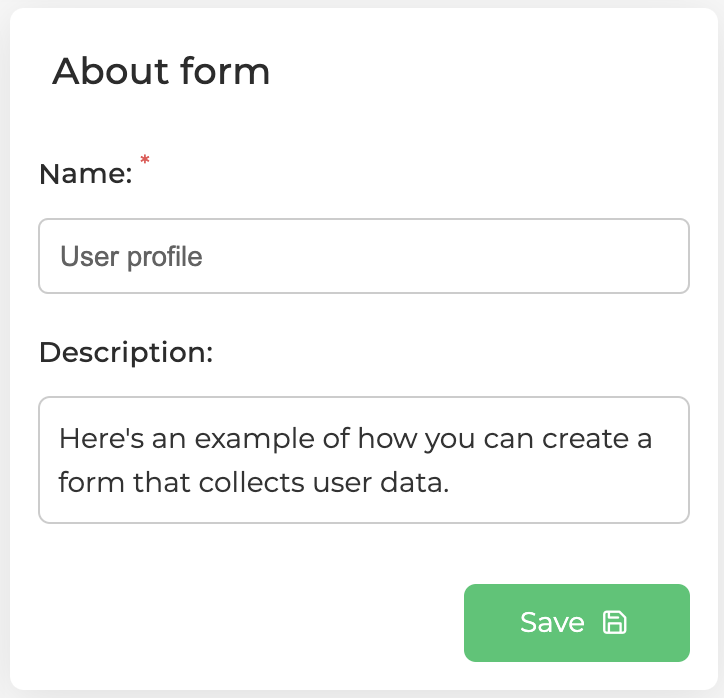The image size is (724, 698).
Task: Click the word 'create' in Description box
Action: (585, 439)
